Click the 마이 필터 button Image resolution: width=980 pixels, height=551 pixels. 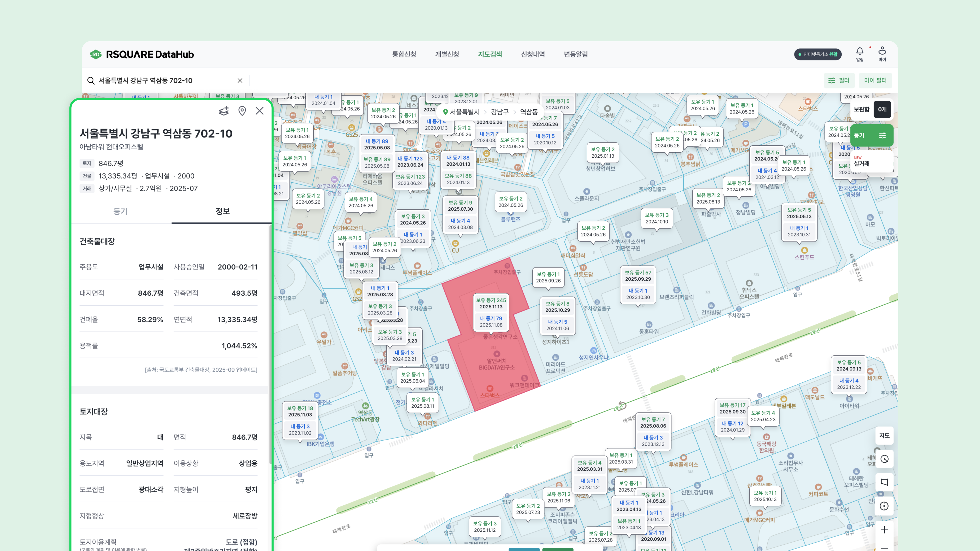pyautogui.click(x=875, y=80)
